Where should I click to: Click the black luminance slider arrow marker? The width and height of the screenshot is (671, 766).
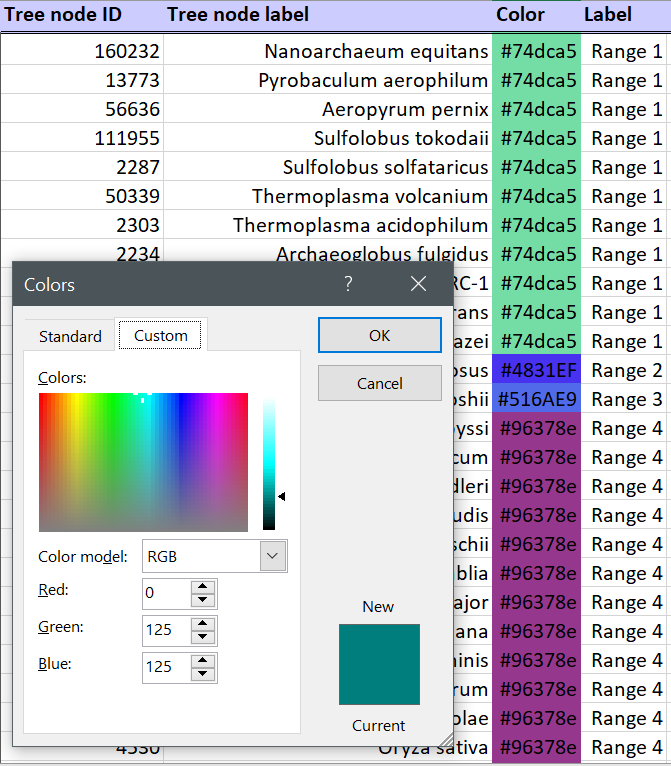[x=282, y=496]
